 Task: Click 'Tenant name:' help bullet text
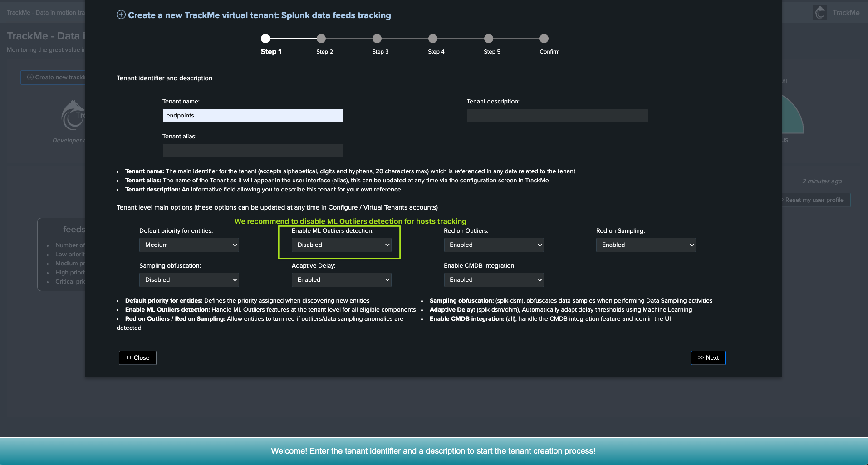click(350, 171)
